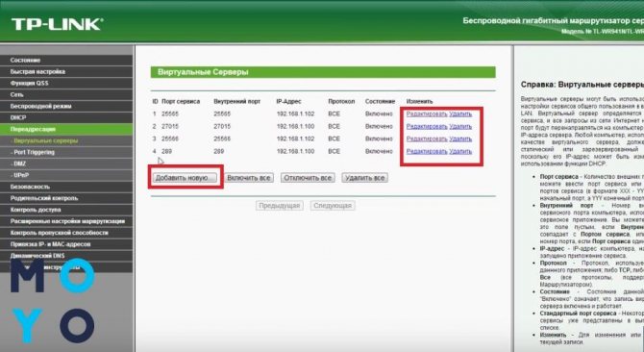644x352 pixels.
Task: Click the IP-Адрес column header
Action: pos(288,101)
